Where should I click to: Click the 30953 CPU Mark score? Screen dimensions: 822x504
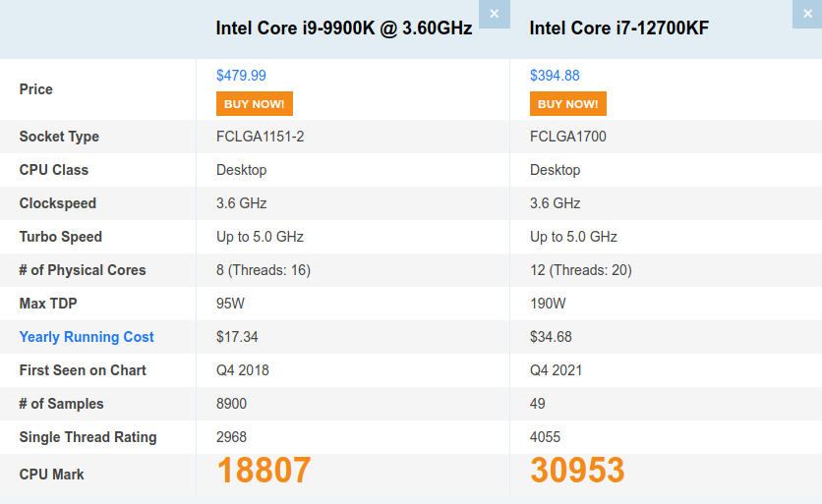[x=577, y=471]
